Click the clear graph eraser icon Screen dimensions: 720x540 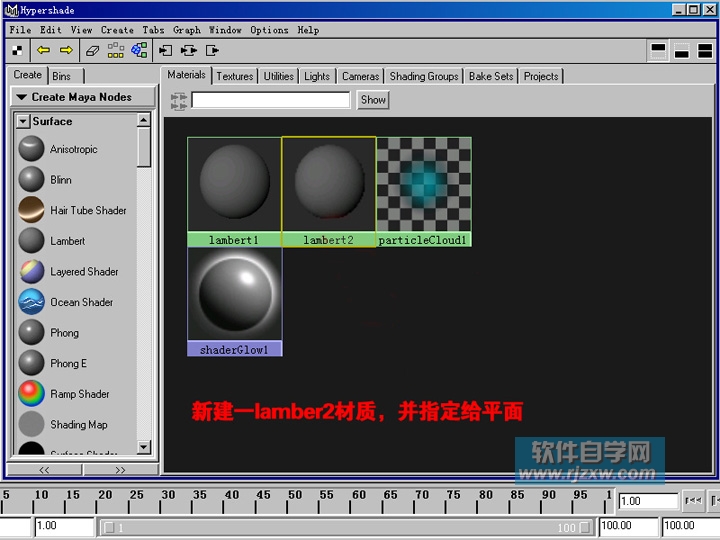pyautogui.click(x=93, y=51)
